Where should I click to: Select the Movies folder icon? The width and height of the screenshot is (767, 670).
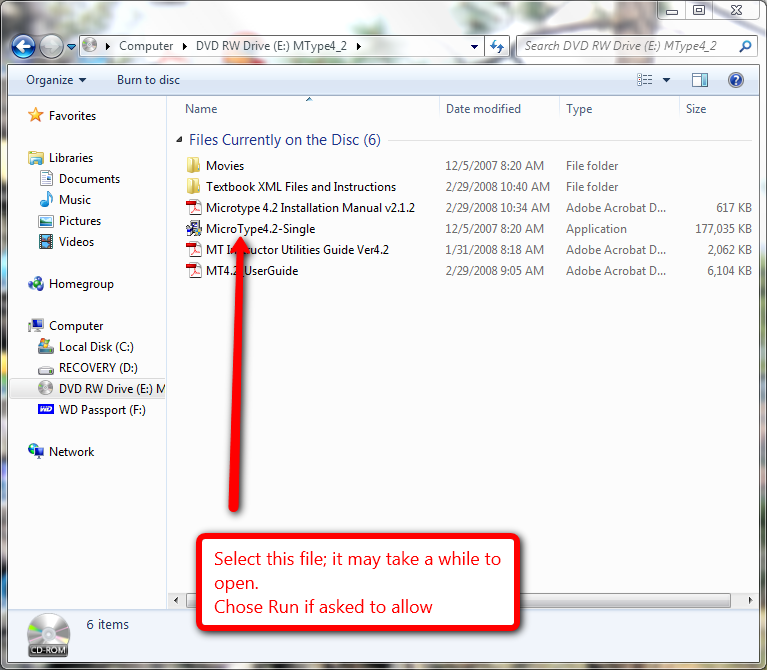coord(193,165)
